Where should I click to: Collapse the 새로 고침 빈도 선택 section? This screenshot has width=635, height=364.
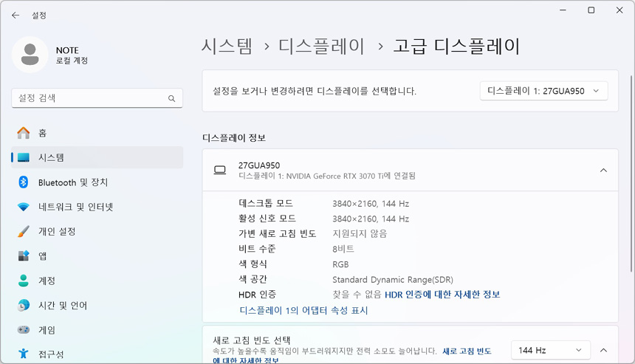point(603,350)
